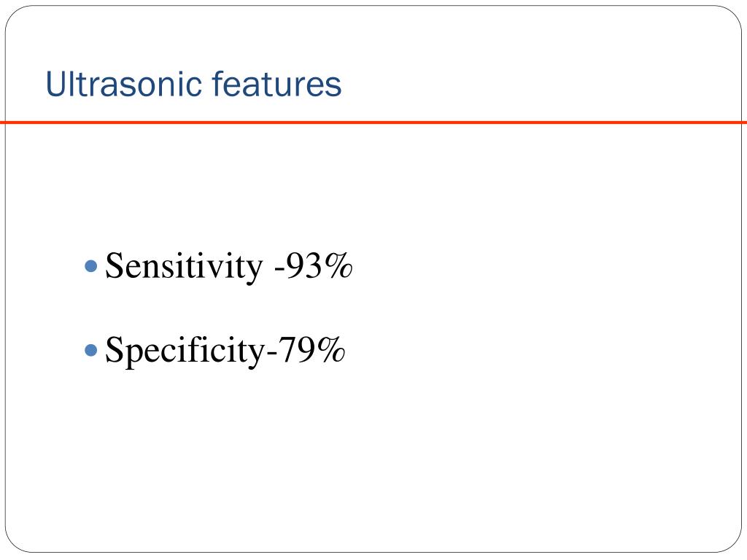Click the capital 'S' of Sensitivity

point(115,265)
